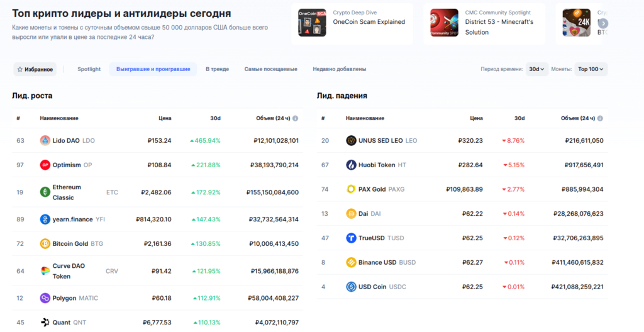The width and height of the screenshot is (644, 332).
Task: Click the OneCoin Scam article thumbnail
Action: pyautogui.click(x=312, y=23)
